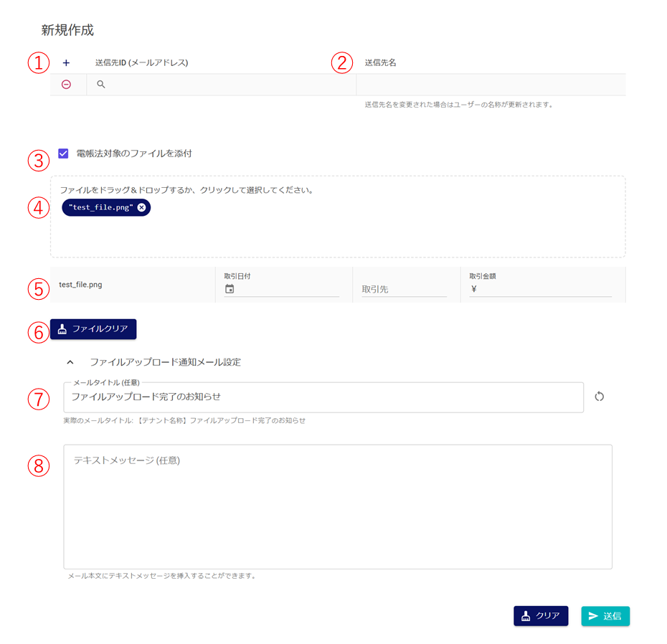This screenshot has width=667, height=644.
Task: Click the メールタイトル (任意) text field
Action: tap(323, 397)
